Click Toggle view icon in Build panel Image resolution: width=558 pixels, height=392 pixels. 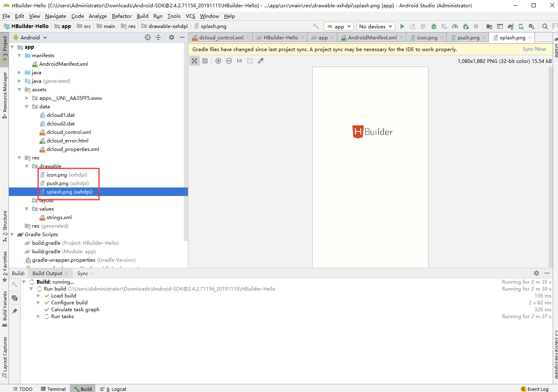click(x=15, y=298)
